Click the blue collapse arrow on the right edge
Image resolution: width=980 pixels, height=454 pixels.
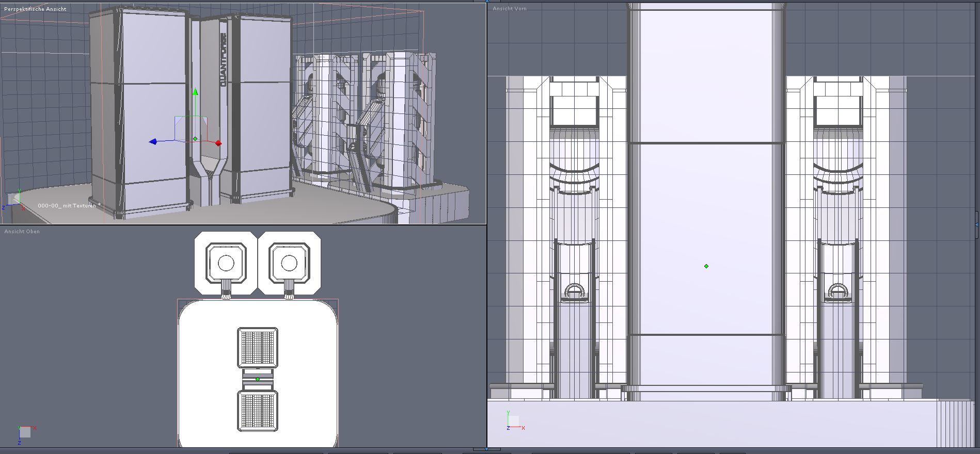(977, 224)
